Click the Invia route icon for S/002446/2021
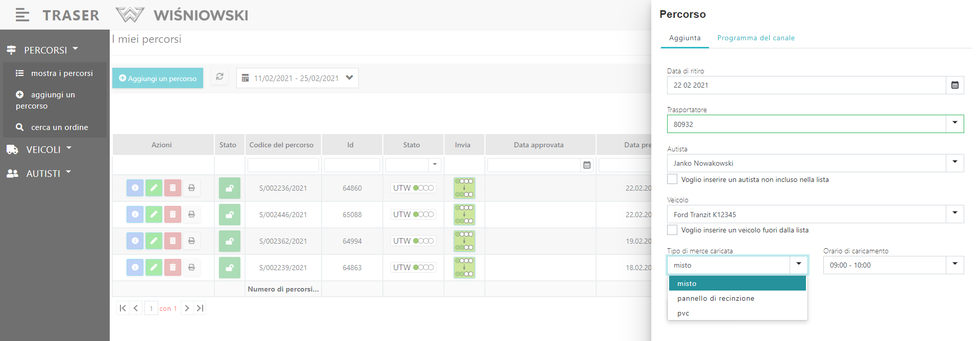This screenshot has width=980, height=341. point(464,215)
